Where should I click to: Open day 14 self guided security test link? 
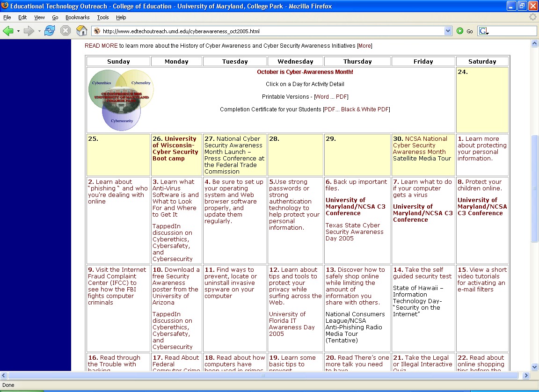pyautogui.click(x=422, y=273)
